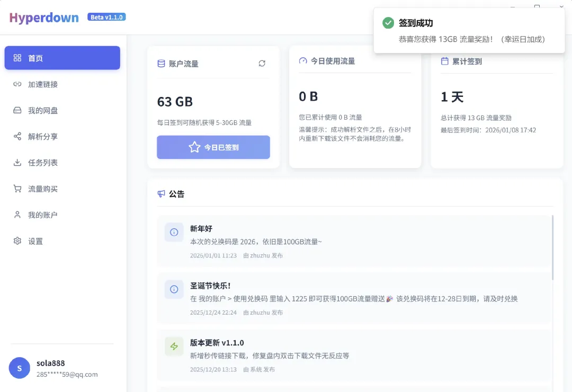
Task: Click the share nodes icon
Action: point(17,137)
